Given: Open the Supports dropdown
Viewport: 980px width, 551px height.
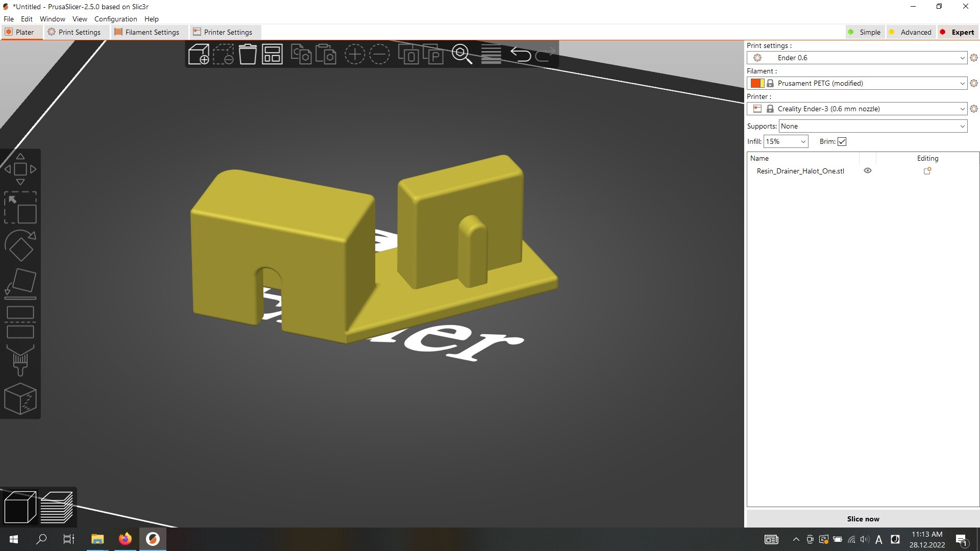Looking at the screenshot, I should (x=873, y=126).
